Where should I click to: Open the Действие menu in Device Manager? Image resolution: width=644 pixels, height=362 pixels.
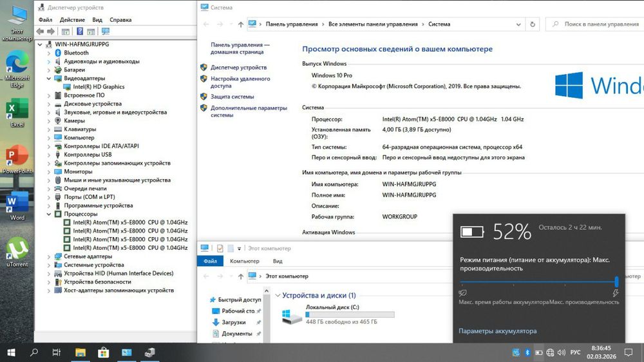(72, 20)
